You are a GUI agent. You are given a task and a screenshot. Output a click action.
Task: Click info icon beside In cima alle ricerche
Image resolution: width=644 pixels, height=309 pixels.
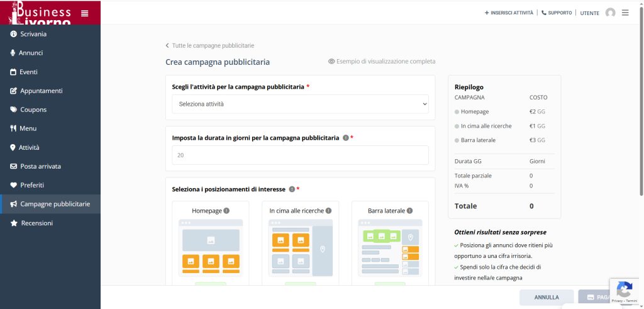[329, 211]
